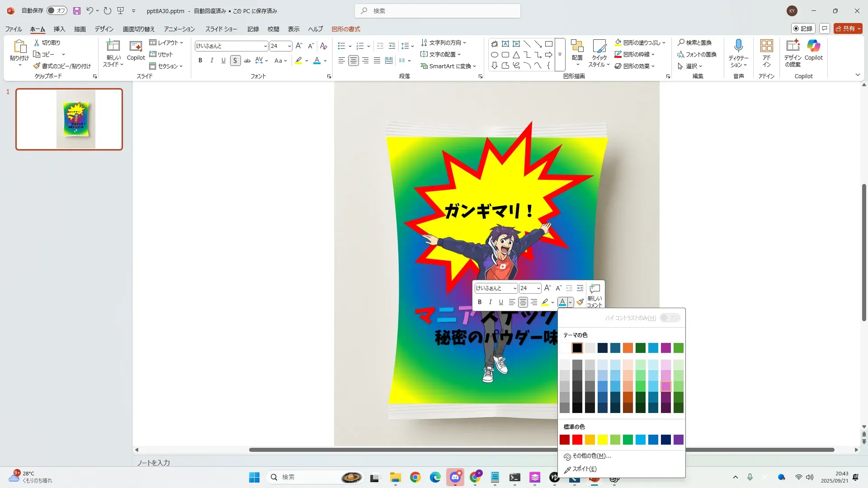This screenshot has width=868, height=488.
Task: Click the Save floppy disk icon
Action: [77, 10]
